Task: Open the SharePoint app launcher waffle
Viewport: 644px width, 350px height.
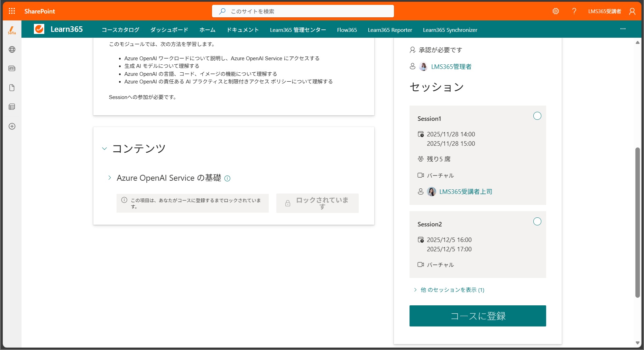Action: pyautogui.click(x=12, y=11)
